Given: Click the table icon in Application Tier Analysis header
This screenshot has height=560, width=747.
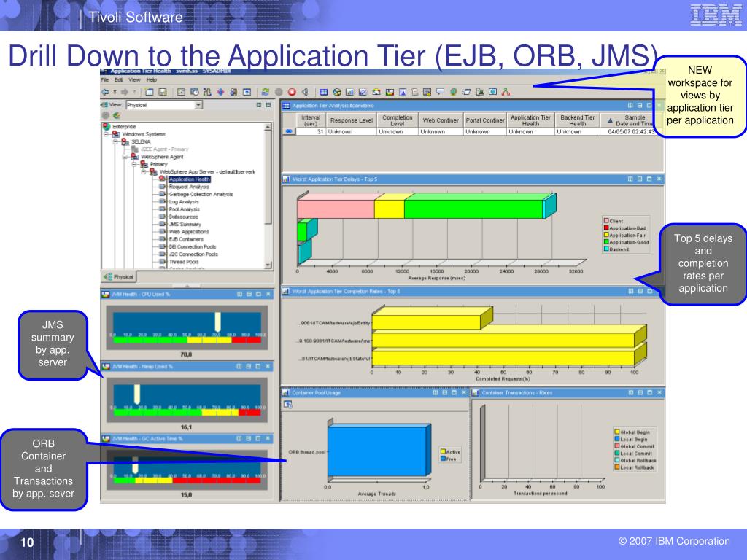Looking at the screenshot, I should pos(287,106).
